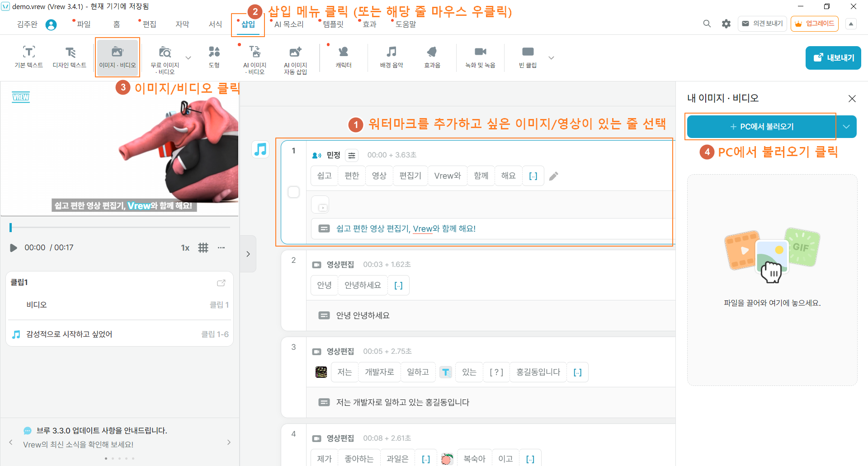The height and width of the screenshot is (466, 868).
Task: Click the 내보내기 export button
Action: (x=833, y=58)
